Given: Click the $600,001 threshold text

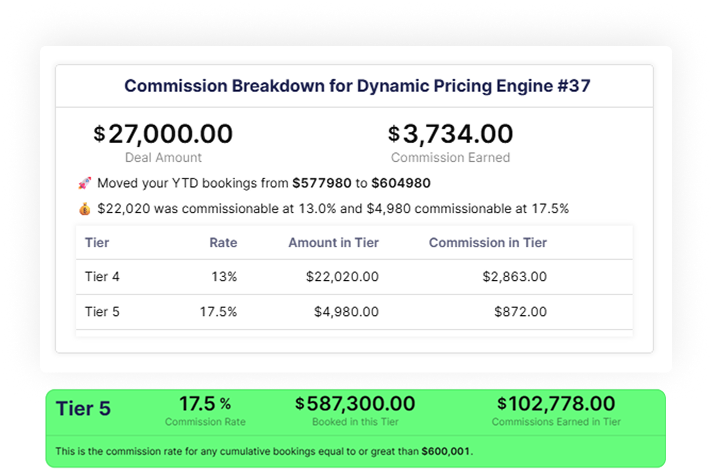Looking at the screenshot, I should click(x=446, y=451).
